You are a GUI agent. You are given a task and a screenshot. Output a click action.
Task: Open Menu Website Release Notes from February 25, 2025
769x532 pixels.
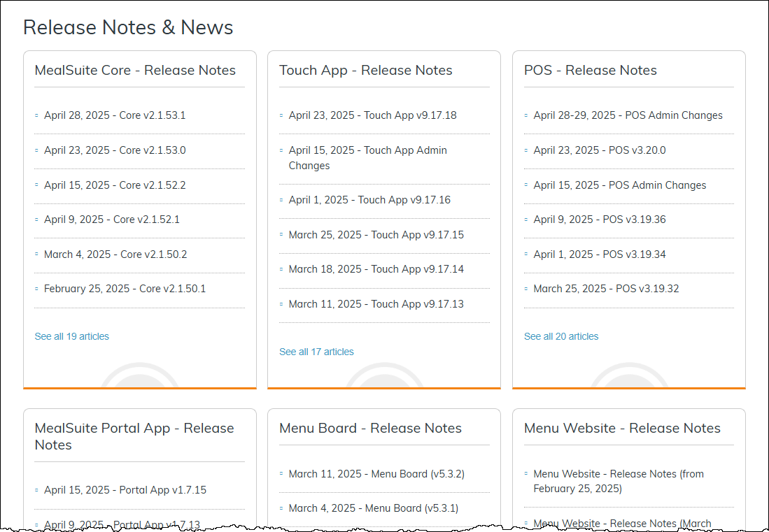[x=619, y=482]
